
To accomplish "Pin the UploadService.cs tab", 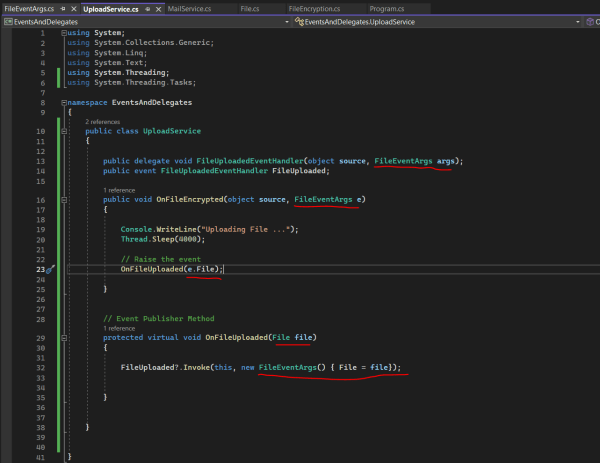I will (148, 9).
